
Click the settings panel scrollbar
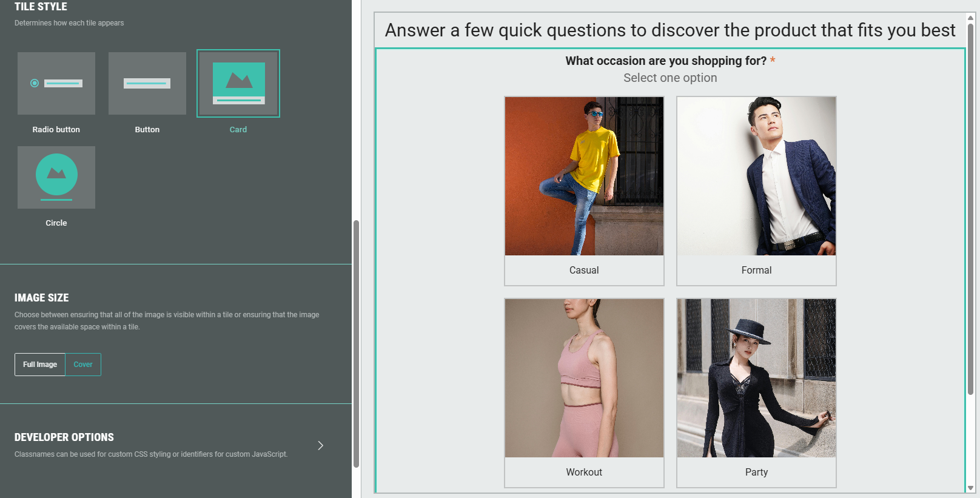[x=357, y=343]
